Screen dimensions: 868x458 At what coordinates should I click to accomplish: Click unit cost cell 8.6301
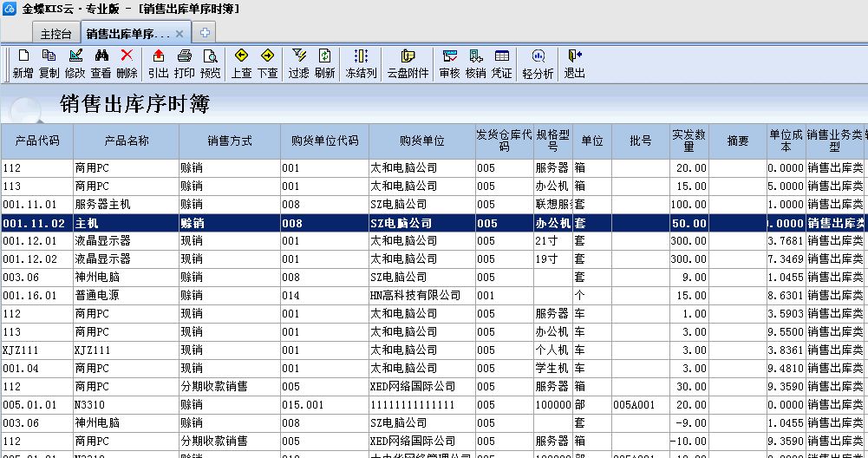786,296
